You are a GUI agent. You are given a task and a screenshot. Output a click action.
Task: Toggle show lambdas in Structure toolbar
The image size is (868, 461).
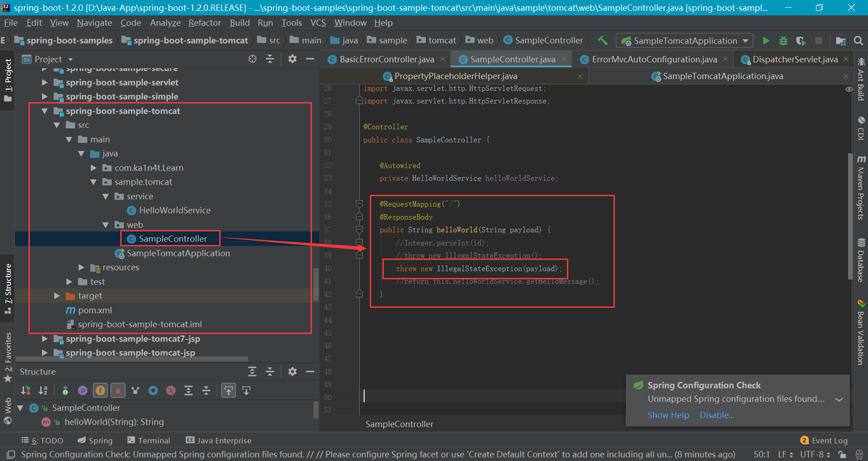170,390
